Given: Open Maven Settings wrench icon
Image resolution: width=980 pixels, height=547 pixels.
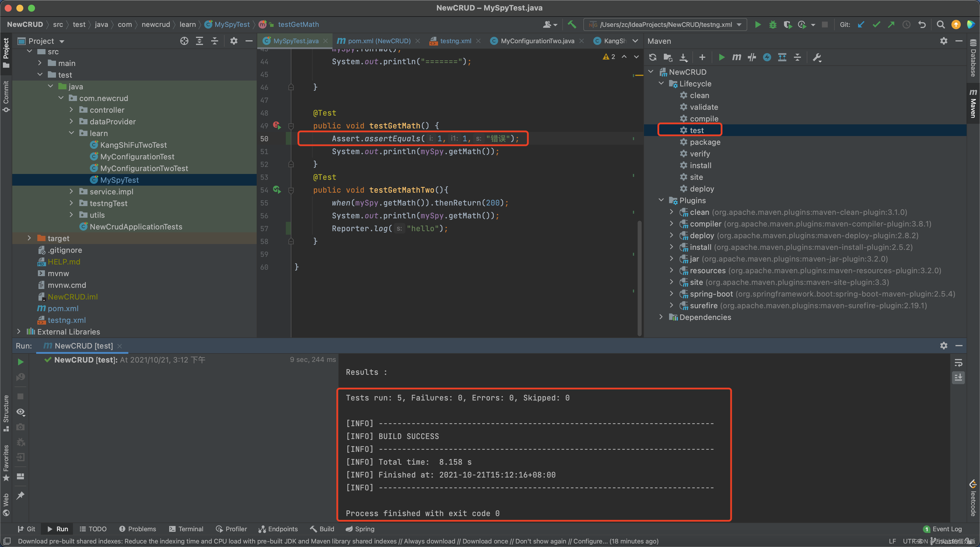Looking at the screenshot, I should pyautogui.click(x=817, y=57).
